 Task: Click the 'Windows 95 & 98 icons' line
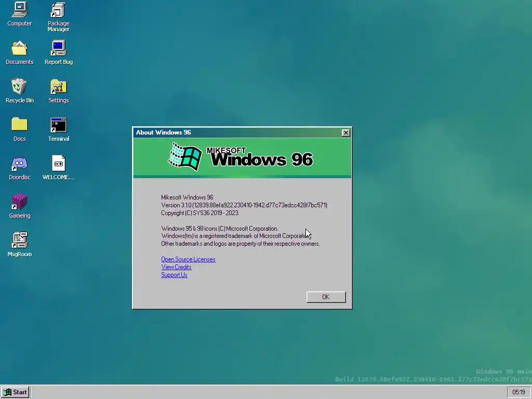pyautogui.click(x=220, y=229)
